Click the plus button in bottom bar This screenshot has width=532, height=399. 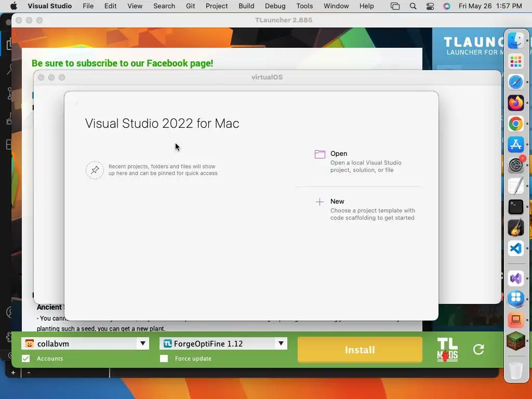pyautogui.click(x=13, y=373)
